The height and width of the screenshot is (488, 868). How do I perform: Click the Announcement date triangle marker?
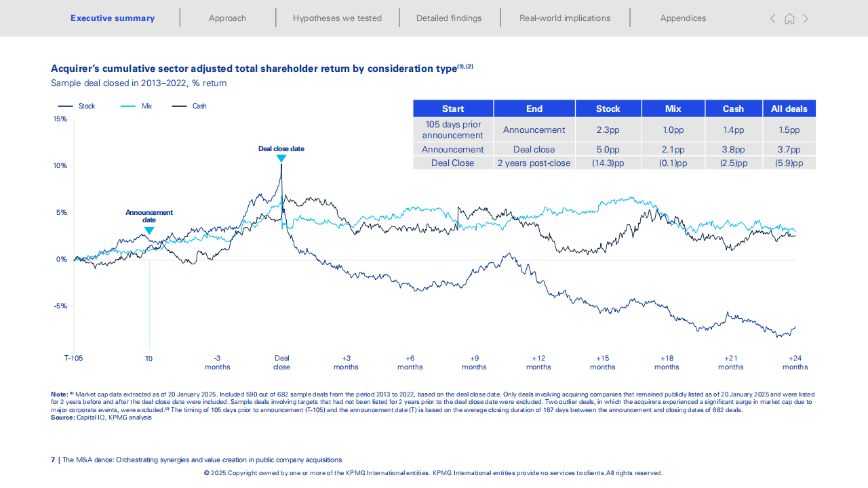point(149,231)
